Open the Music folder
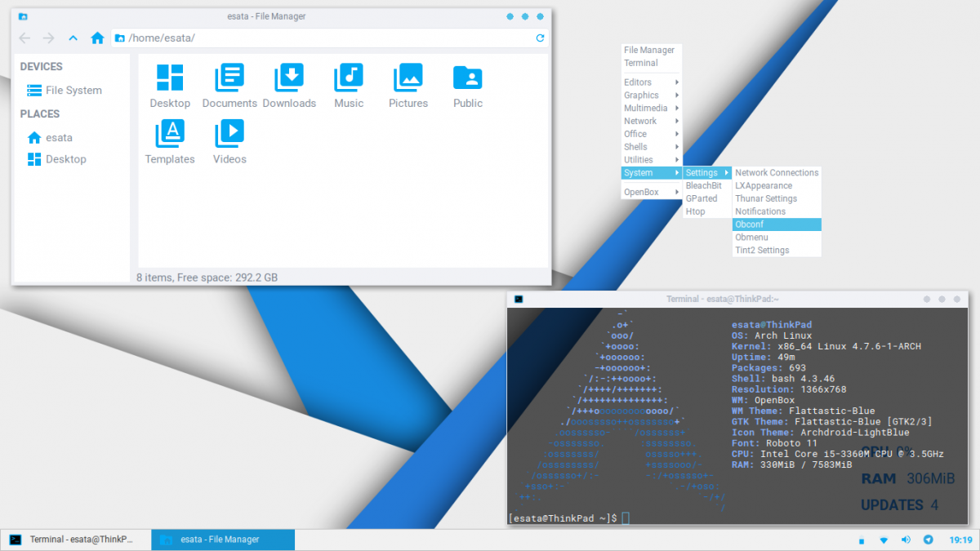Image resolution: width=980 pixels, height=551 pixels. click(x=349, y=87)
